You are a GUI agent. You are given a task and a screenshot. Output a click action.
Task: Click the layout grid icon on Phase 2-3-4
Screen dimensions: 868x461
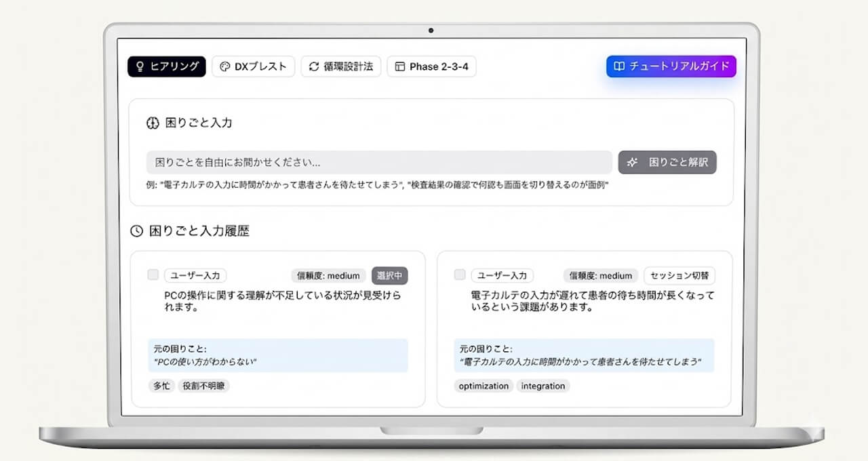[399, 66]
